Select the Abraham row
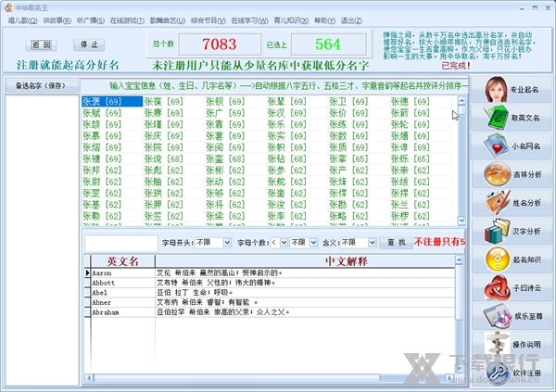This screenshot has width=556, height=392. 270,312
